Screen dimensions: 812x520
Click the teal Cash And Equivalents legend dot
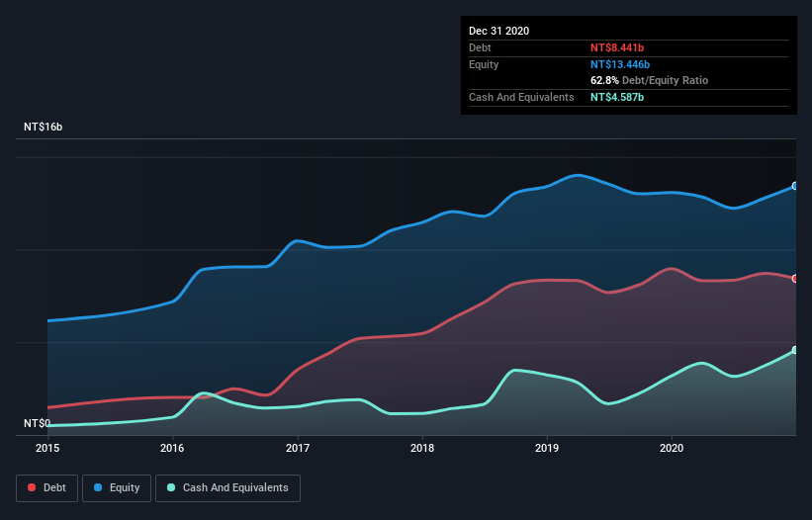point(171,487)
